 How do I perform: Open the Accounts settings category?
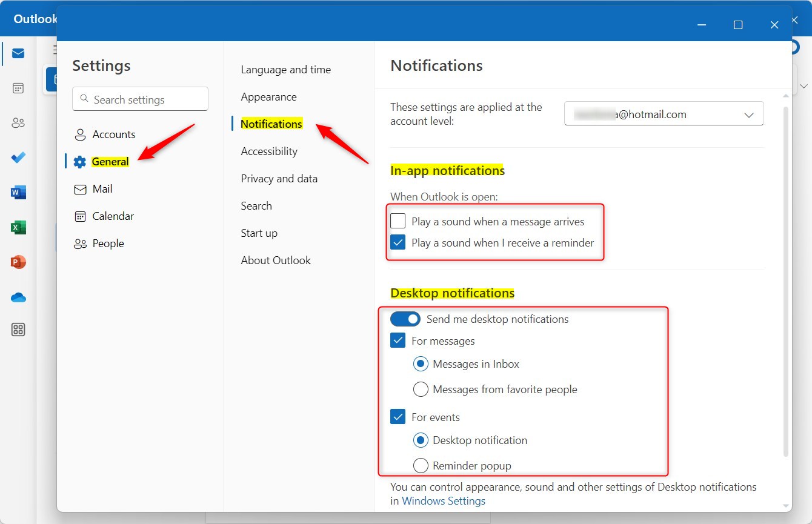click(x=113, y=134)
